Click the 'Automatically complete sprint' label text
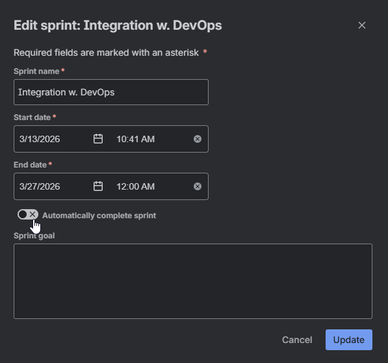This screenshot has width=388, height=363. [x=99, y=216]
